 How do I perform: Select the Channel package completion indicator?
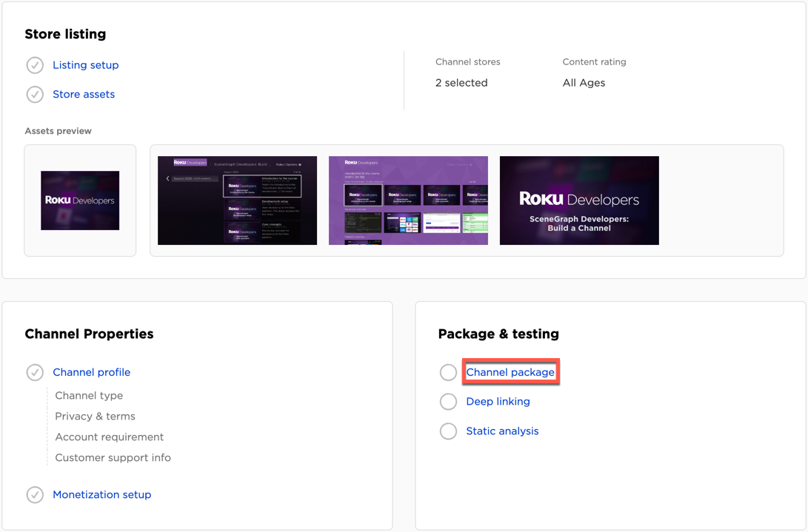448,372
